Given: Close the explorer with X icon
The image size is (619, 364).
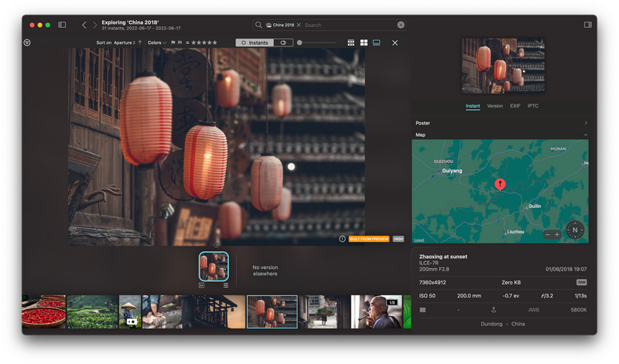Looking at the screenshot, I should pyautogui.click(x=395, y=43).
